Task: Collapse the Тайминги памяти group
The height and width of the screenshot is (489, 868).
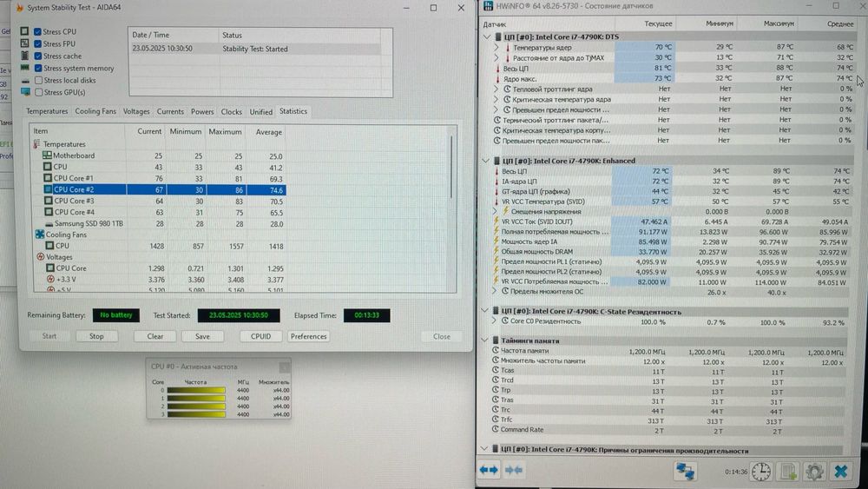Action: [x=484, y=340]
